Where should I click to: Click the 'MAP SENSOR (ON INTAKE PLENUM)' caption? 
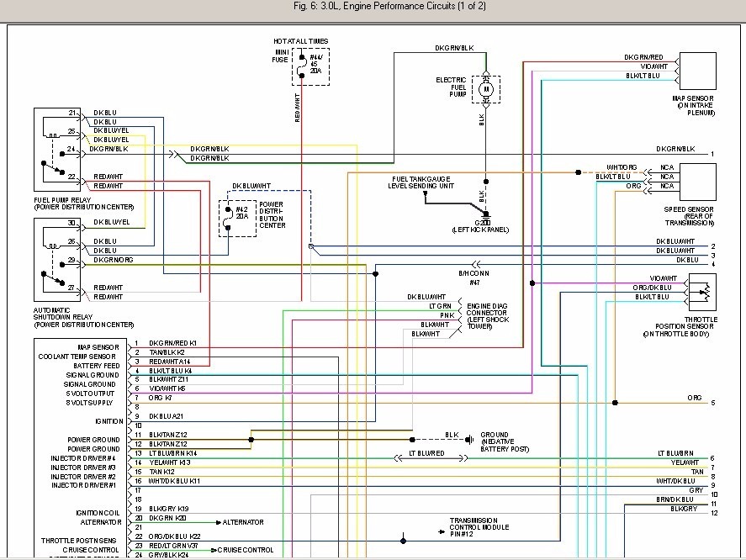[693, 106]
